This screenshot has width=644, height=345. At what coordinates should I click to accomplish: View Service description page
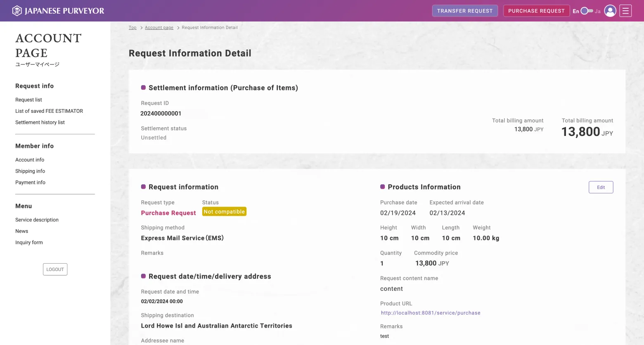click(37, 220)
